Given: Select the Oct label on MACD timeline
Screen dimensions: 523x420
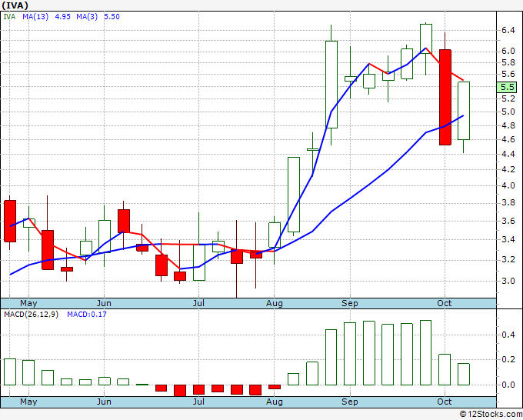Looking at the screenshot, I should [445, 402].
